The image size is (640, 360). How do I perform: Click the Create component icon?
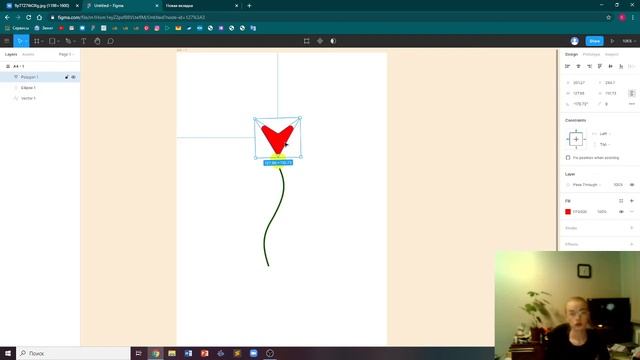(320, 41)
